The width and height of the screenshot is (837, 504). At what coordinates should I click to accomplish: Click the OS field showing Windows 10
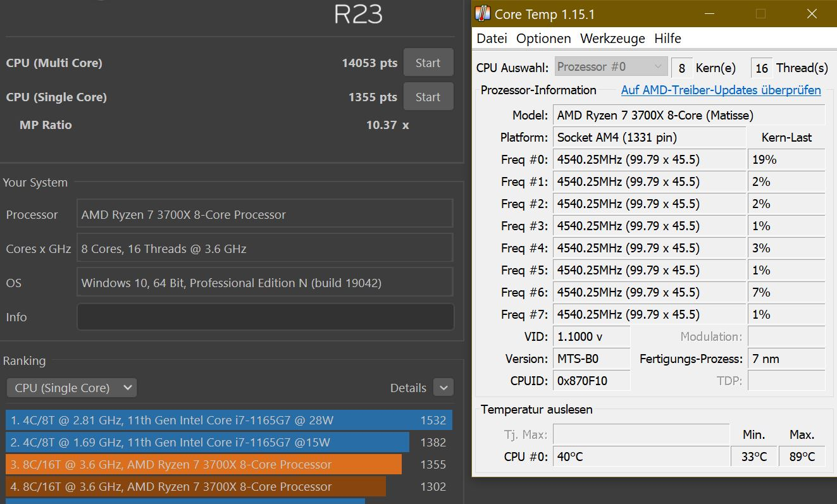(264, 283)
